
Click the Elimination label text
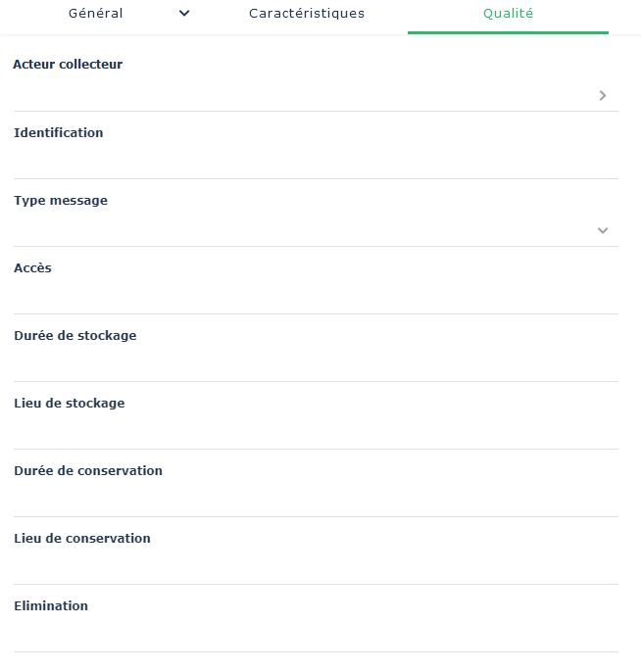(51, 606)
